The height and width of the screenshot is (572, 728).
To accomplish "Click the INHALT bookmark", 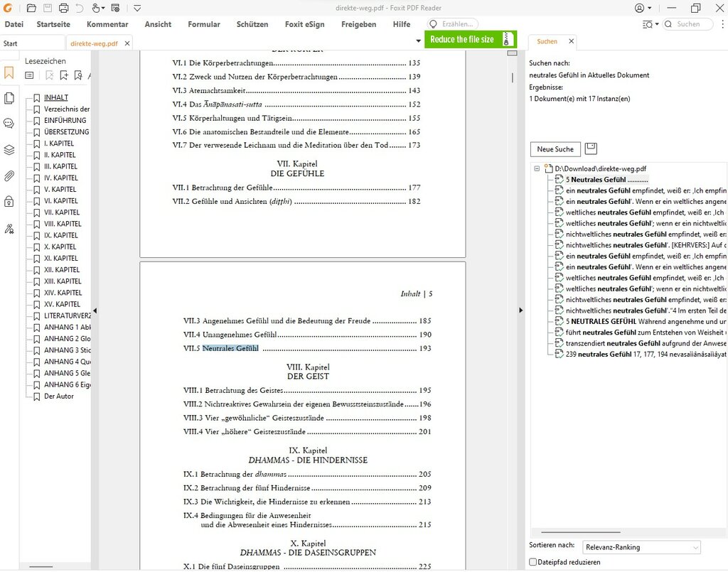I will point(56,97).
